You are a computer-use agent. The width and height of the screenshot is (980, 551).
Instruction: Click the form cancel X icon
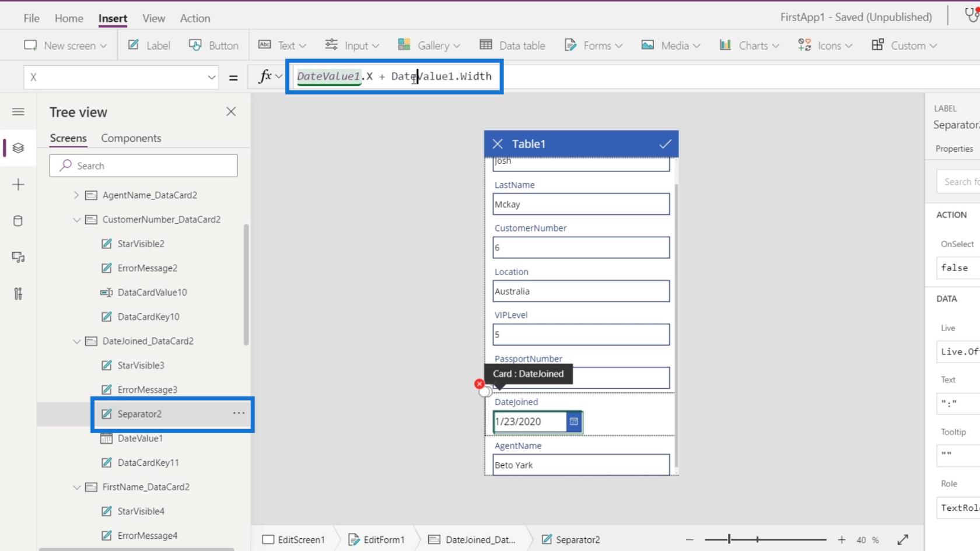coord(498,144)
